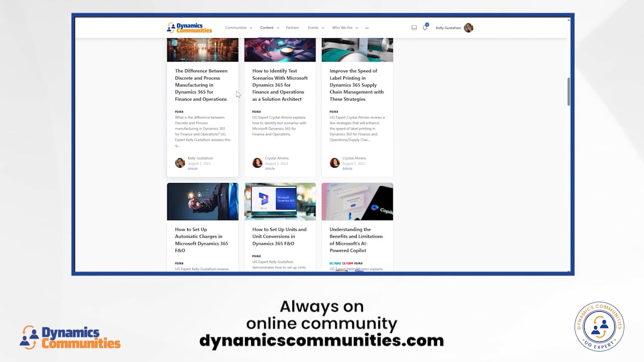
Task: Click the FO/AX tag on the Charges article
Action: point(179,263)
